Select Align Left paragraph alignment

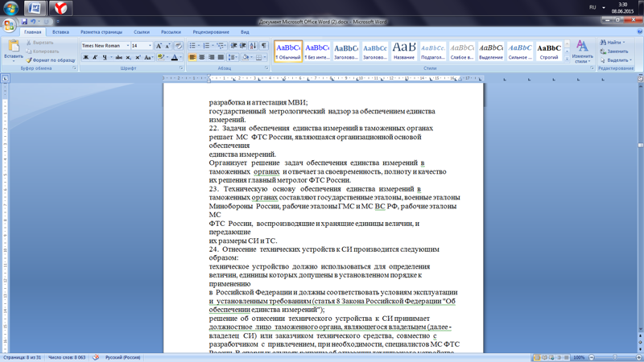click(x=192, y=57)
